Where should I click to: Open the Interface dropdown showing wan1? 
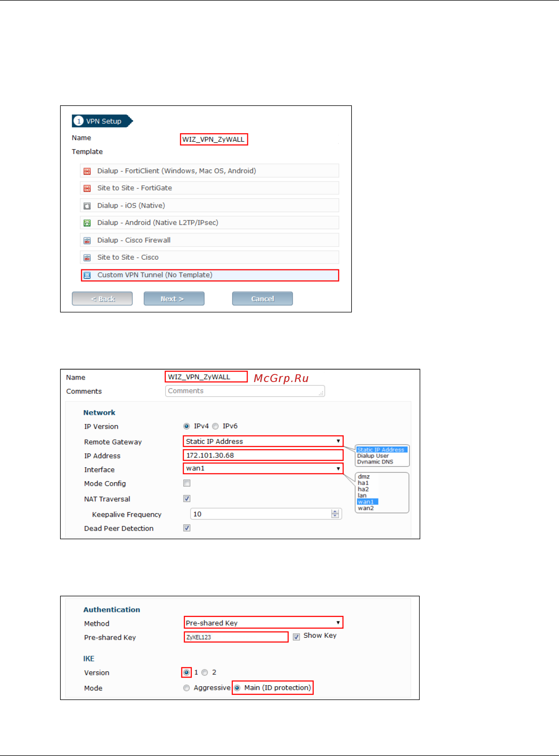pyautogui.click(x=263, y=469)
